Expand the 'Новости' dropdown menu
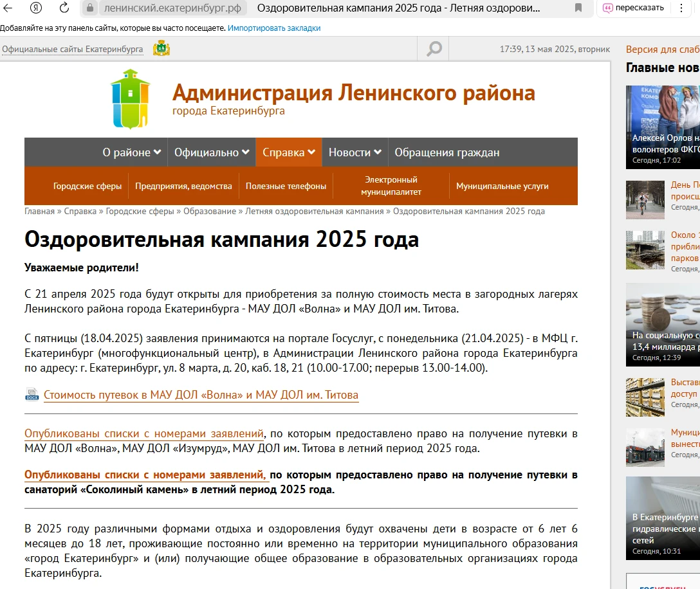 (x=355, y=152)
